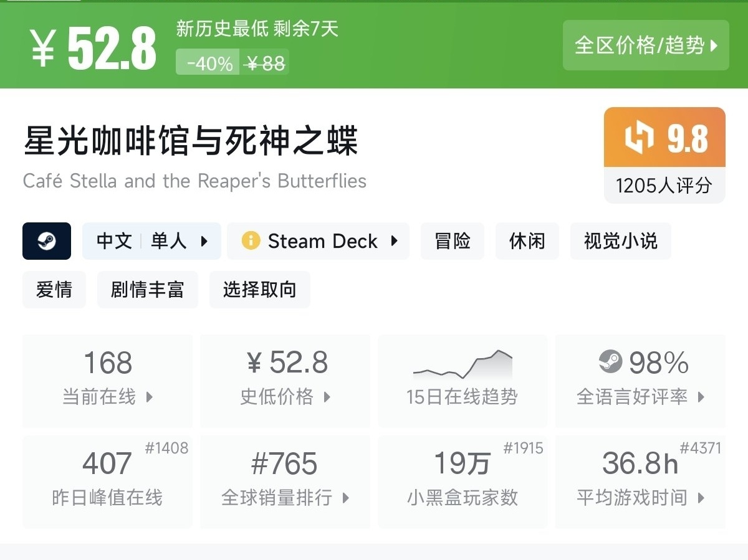Select the 冒险 genre tag

click(453, 241)
